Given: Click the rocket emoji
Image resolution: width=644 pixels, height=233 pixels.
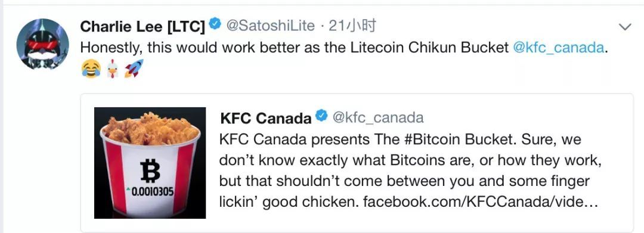Looking at the screenshot, I should [x=134, y=69].
